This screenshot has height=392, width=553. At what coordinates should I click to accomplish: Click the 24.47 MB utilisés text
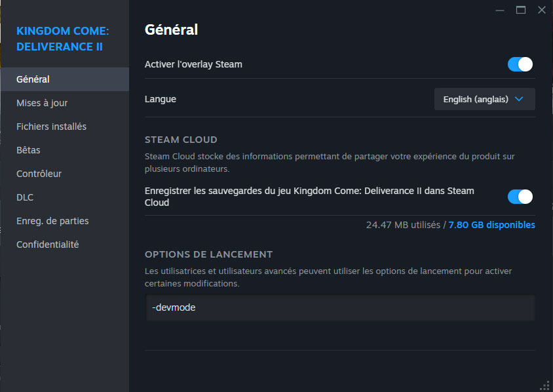(x=403, y=225)
